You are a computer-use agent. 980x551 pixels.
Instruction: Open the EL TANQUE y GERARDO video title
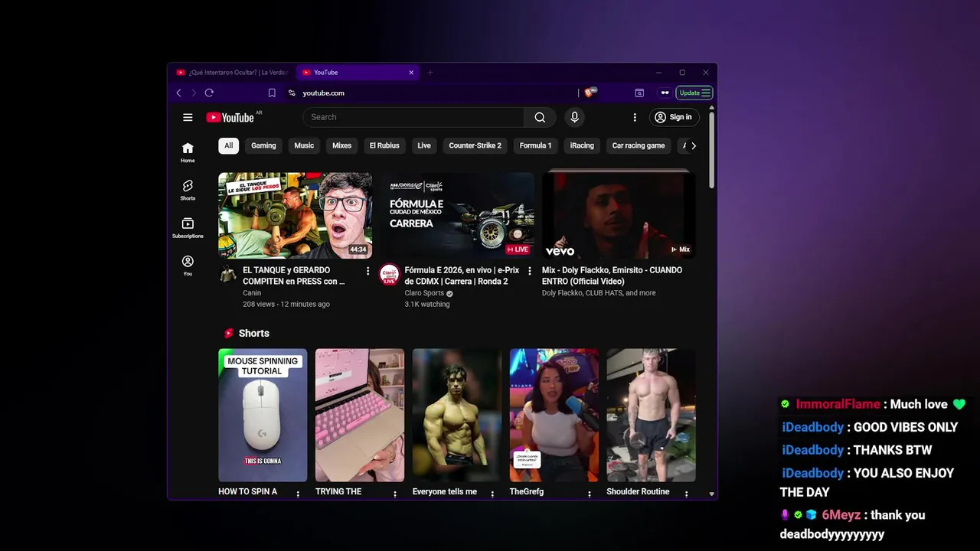coord(293,275)
